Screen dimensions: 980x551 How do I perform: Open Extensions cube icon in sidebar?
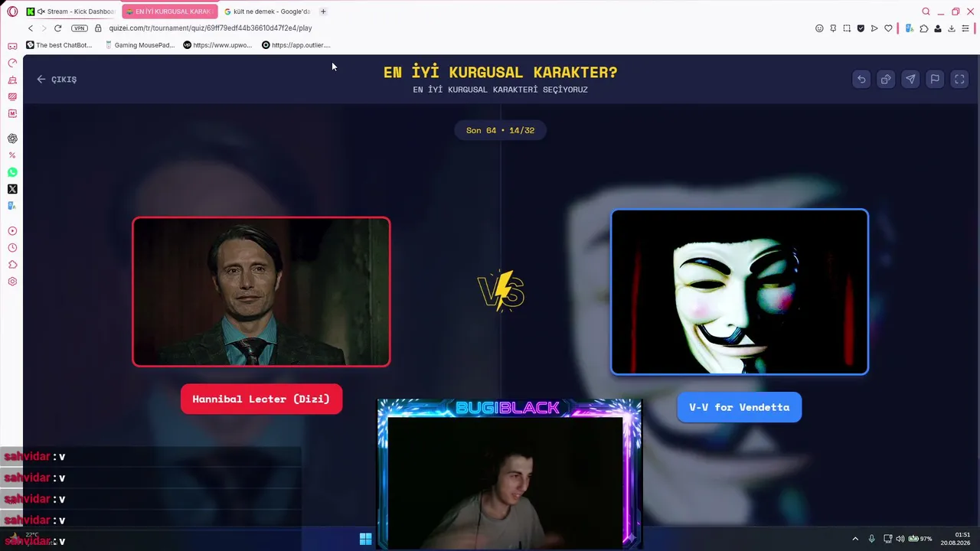(x=12, y=265)
